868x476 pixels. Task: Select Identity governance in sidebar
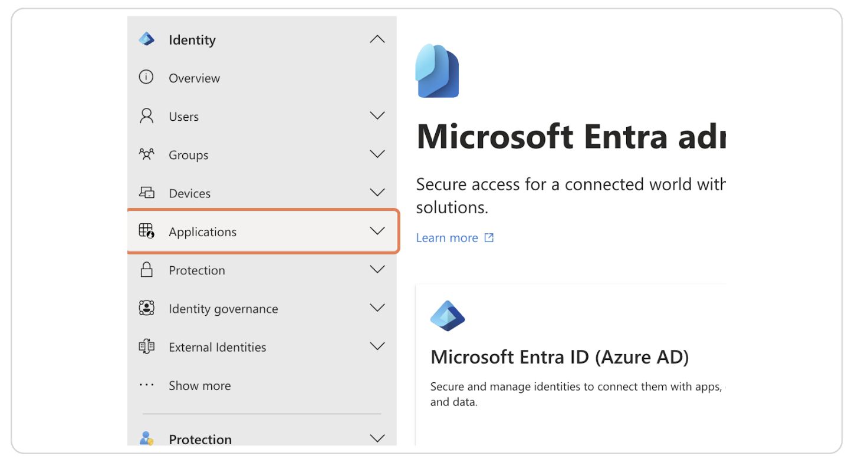click(223, 309)
